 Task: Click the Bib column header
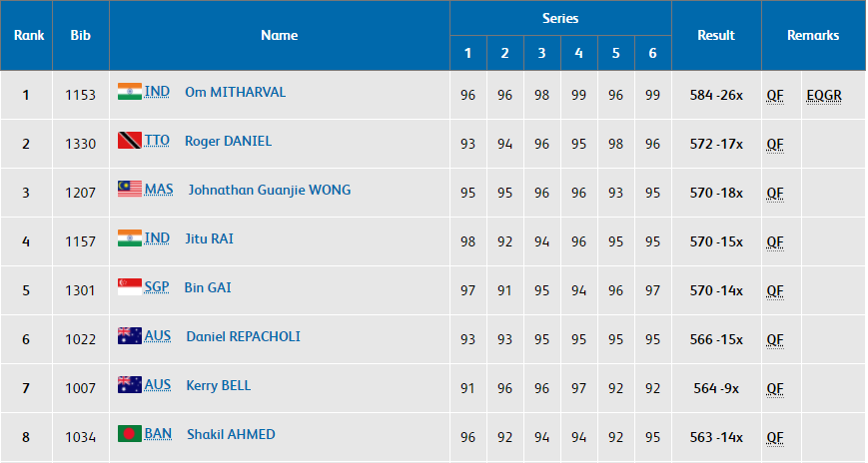[81, 35]
